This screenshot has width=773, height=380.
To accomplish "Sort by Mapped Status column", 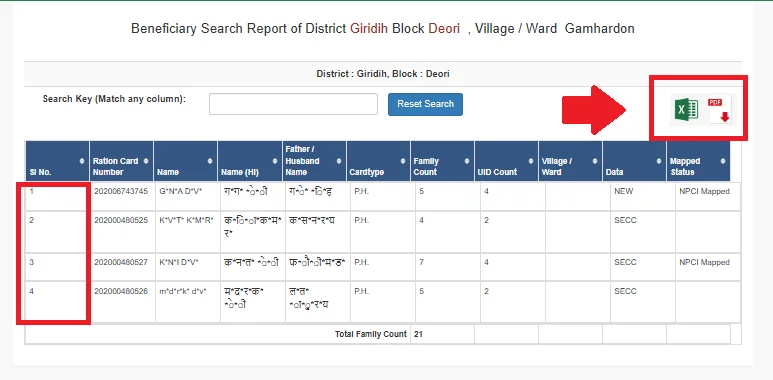I will 698,161.
